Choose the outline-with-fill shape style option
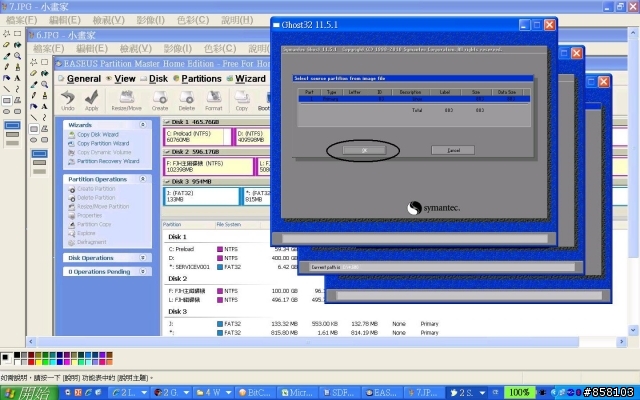Viewport: 640px width, 400px height. click(12, 134)
